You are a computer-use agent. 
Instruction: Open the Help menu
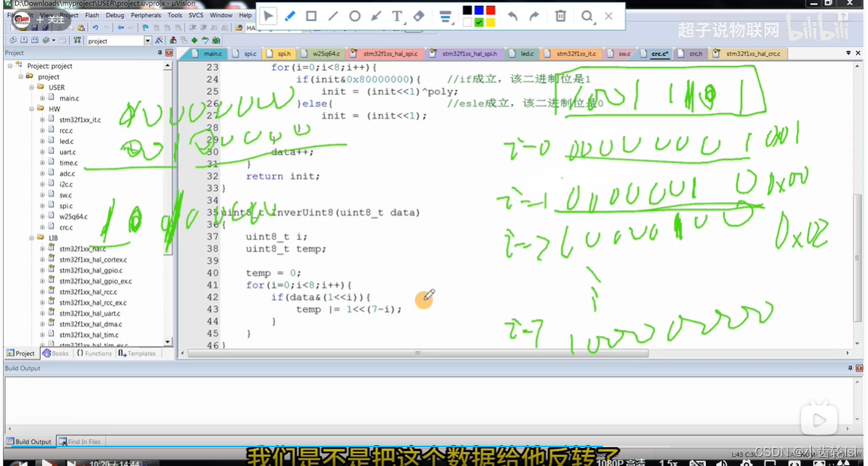coord(246,15)
